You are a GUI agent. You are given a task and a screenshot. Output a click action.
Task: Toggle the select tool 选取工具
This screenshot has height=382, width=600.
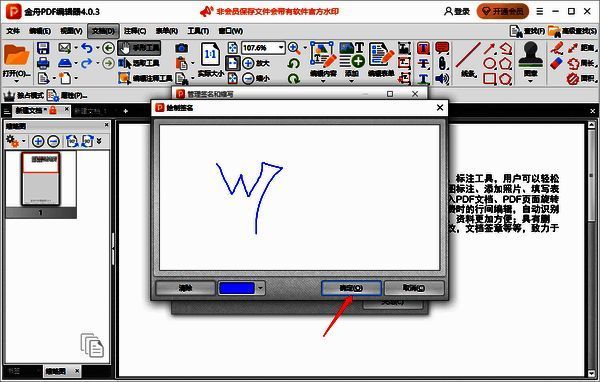coord(139,63)
